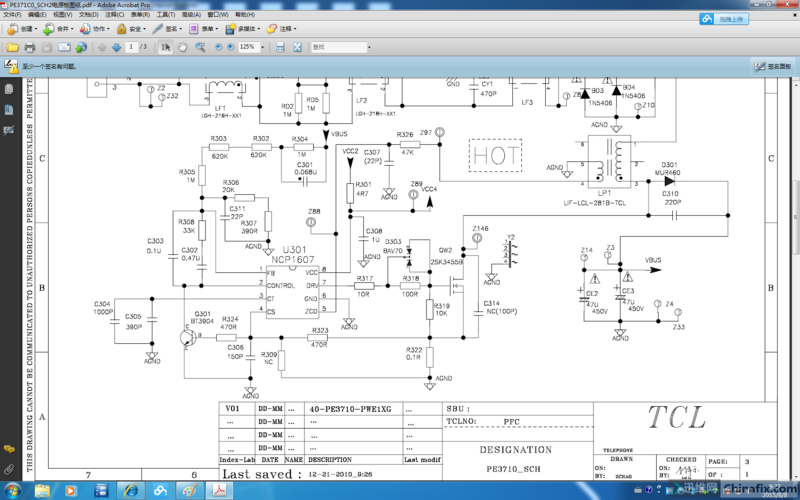The image size is (800, 500).
Task: Click the upload to web globe icon
Action: 81,47
